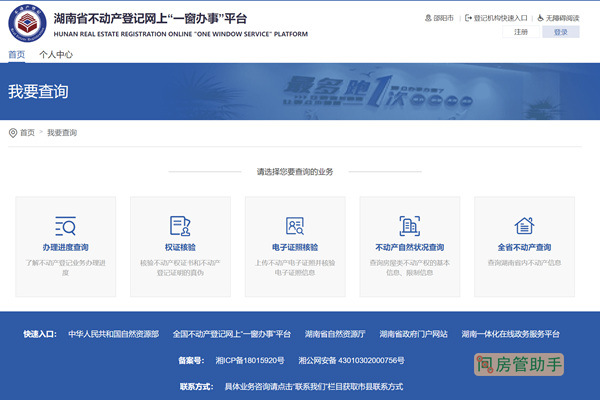600x400 pixels.
Task: Open the 全省不动产查询 card title
Action: 524,247
